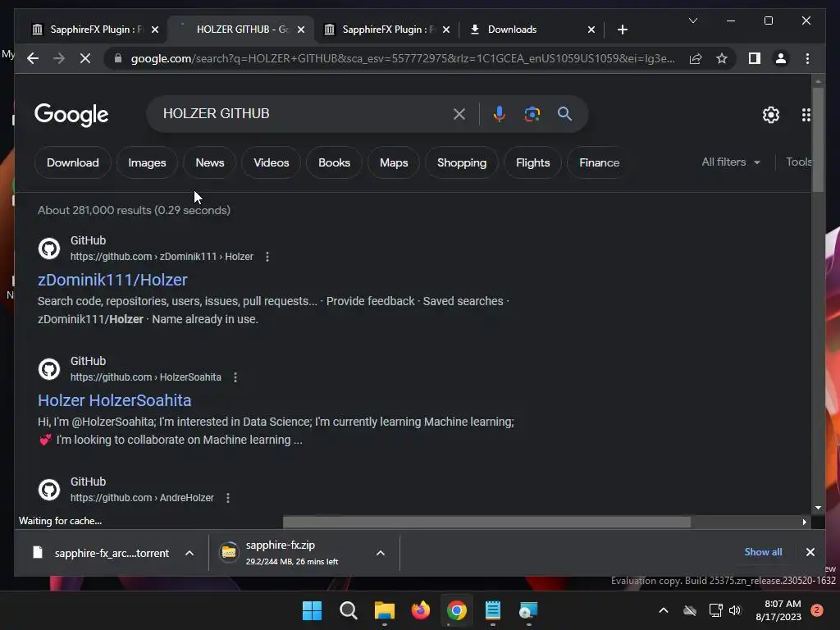Expand the All filters dropdown
This screenshot has width=840, height=630.
click(x=731, y=162)
